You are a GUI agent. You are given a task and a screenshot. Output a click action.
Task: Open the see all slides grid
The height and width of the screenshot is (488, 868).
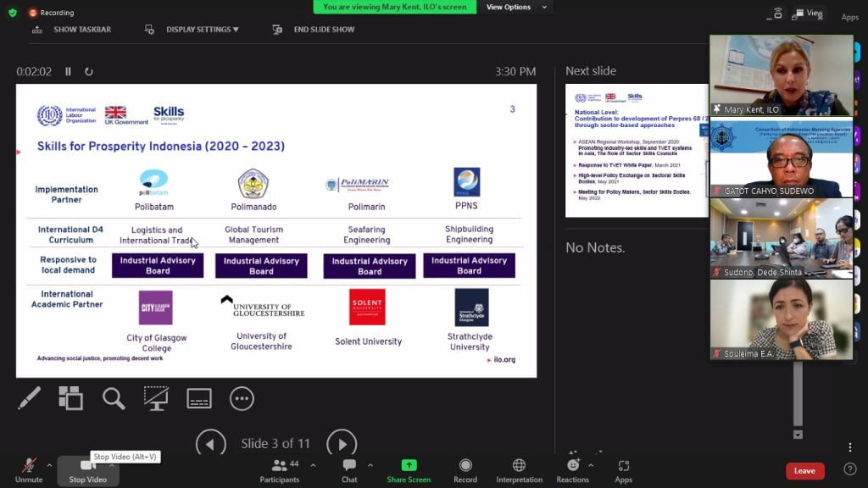[x=71, y=398]
